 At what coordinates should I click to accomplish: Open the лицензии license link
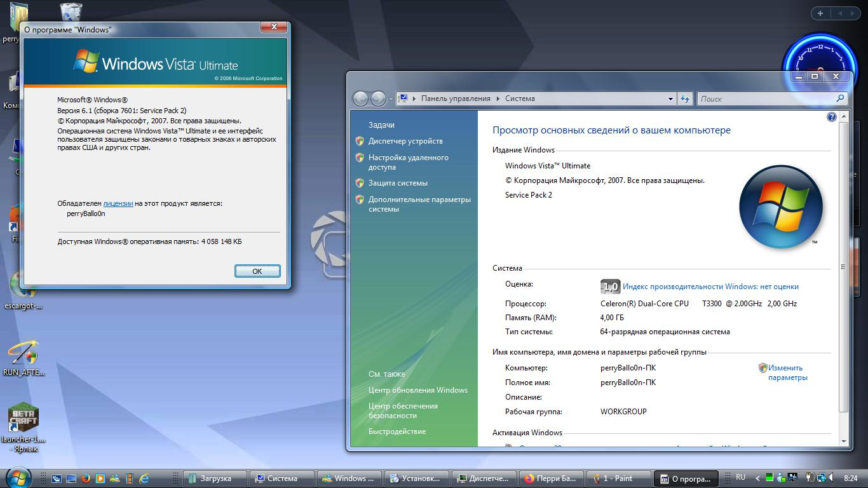118,203
